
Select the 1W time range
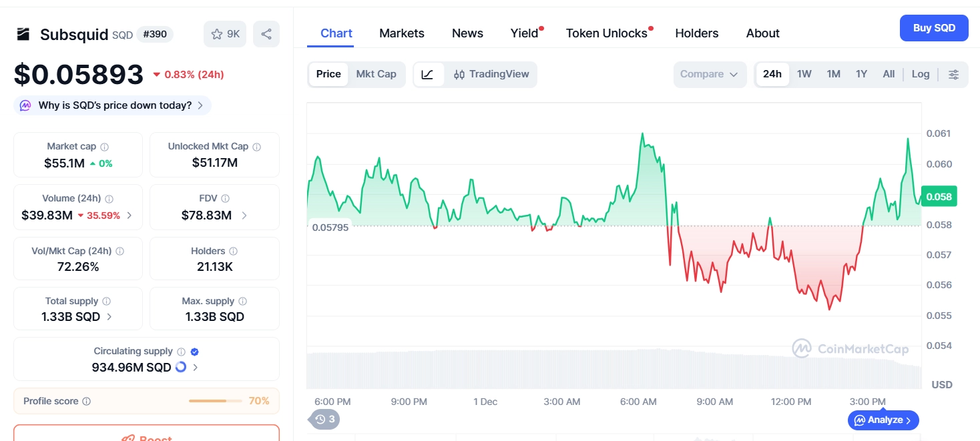coord(804,74)
